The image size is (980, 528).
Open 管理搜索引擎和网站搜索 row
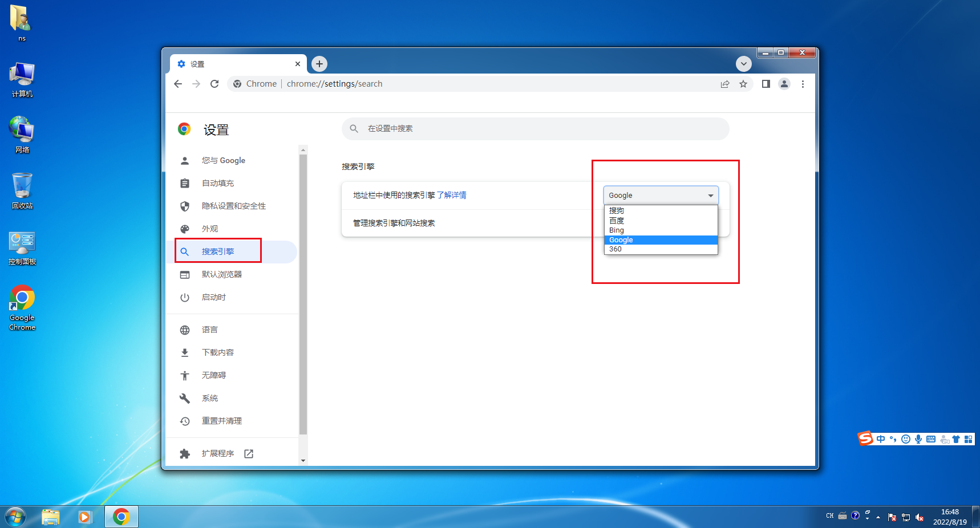pyautogui.click(x=535, y=223)
